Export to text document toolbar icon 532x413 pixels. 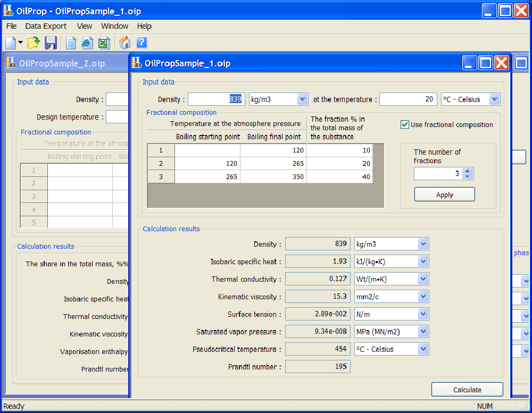click(x=71, y=43)
